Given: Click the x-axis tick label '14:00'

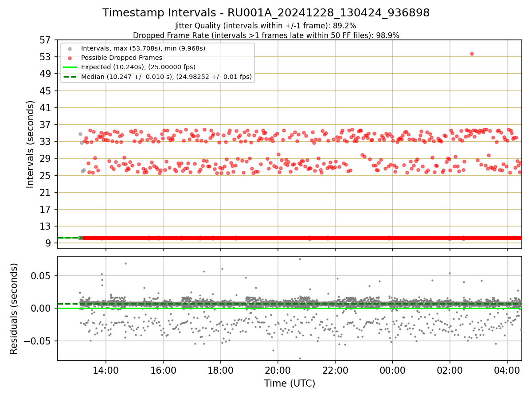Looking at the screenshot, I should tap(106, 370).
